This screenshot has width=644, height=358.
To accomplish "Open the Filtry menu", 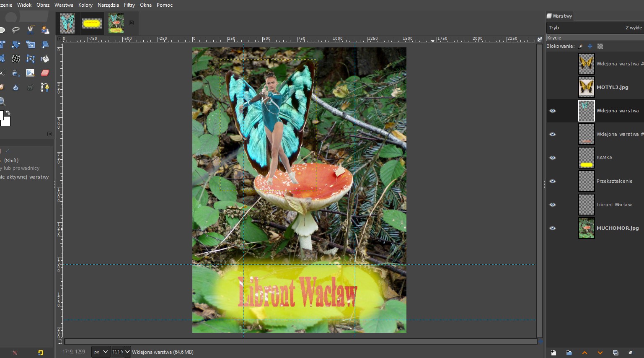I will click(x=129, y=5).
